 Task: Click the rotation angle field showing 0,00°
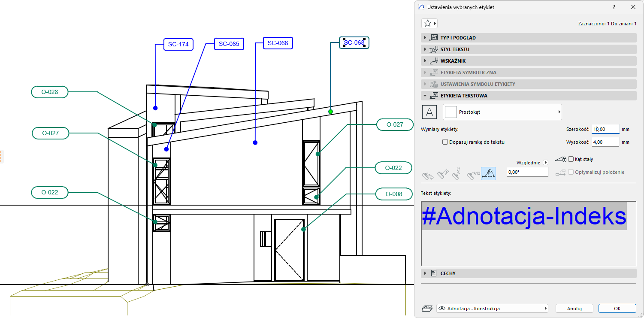(528, 172)
